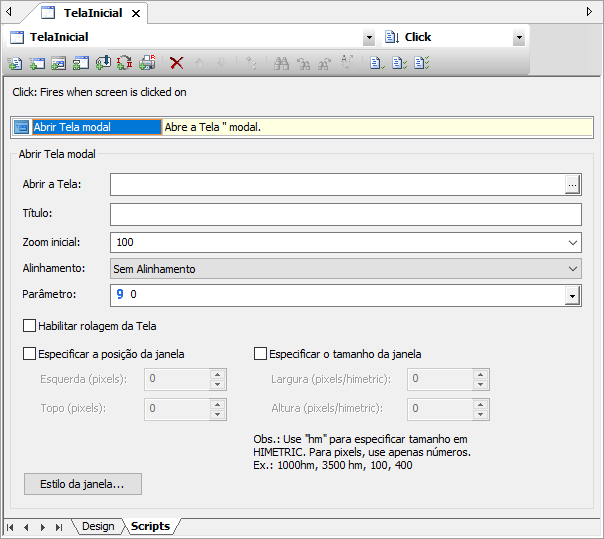This screenshot has width=604, height=539.
Task: Decrease Topo (pixels) spinner value
Action: (218, 415)
